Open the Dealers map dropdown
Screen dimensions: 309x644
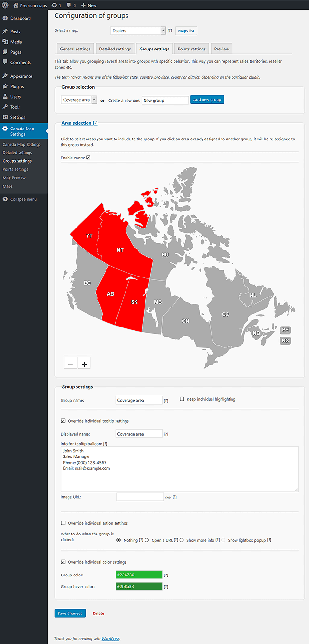click(x=138, y=30)
